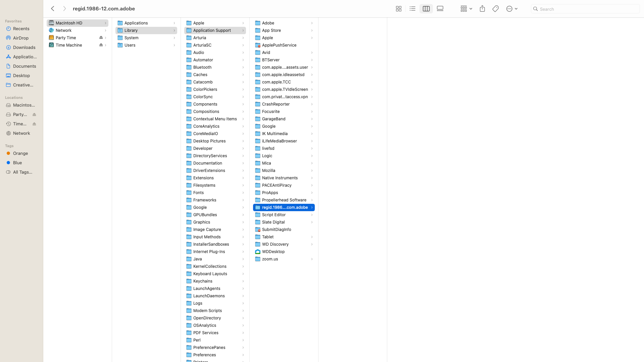Open the Focusrite folder
The height and width of the screenshot is (362, 644).
click(x=284, y=112)
